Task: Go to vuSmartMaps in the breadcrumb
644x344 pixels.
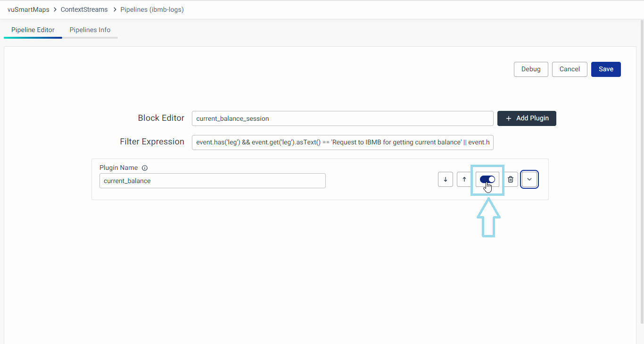Action: (x=28, y=9)
